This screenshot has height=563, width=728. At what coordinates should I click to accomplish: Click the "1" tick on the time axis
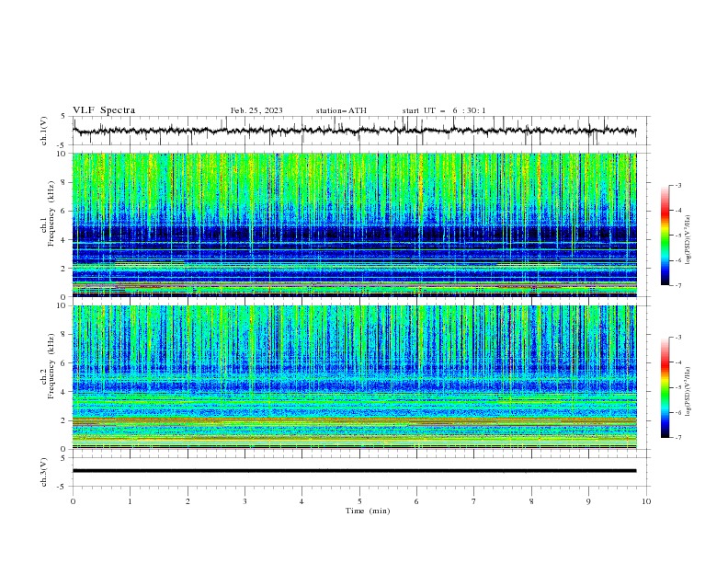coord(130,501)
